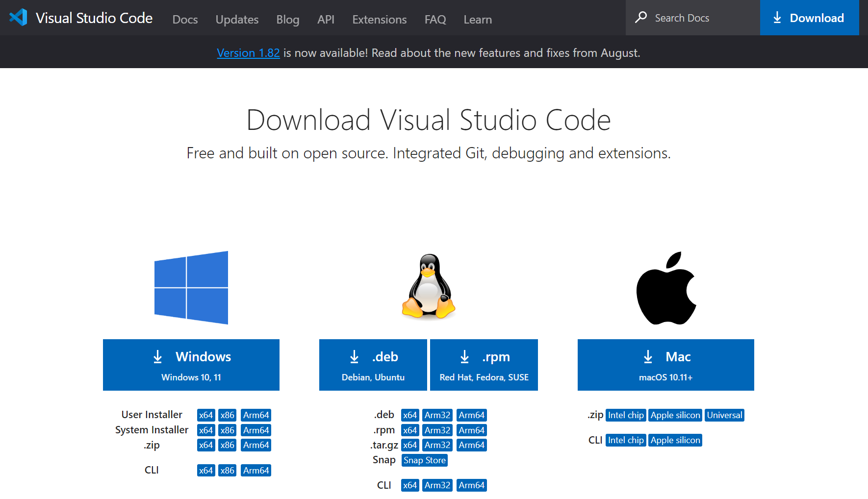Click the "Snap" row label
This screenshot has height=499, width=868.
384,460
